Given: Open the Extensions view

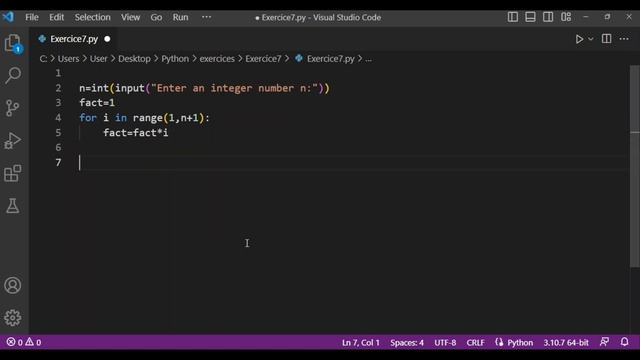Looking at the screenshot, I should pos(13,173).
